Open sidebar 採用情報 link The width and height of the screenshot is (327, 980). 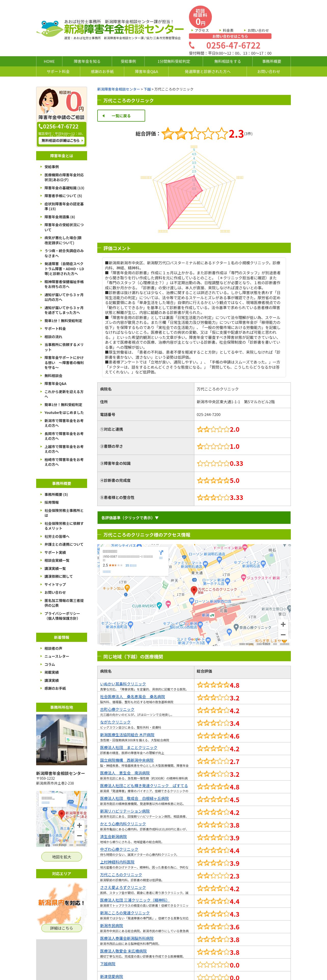click(52, 502)
